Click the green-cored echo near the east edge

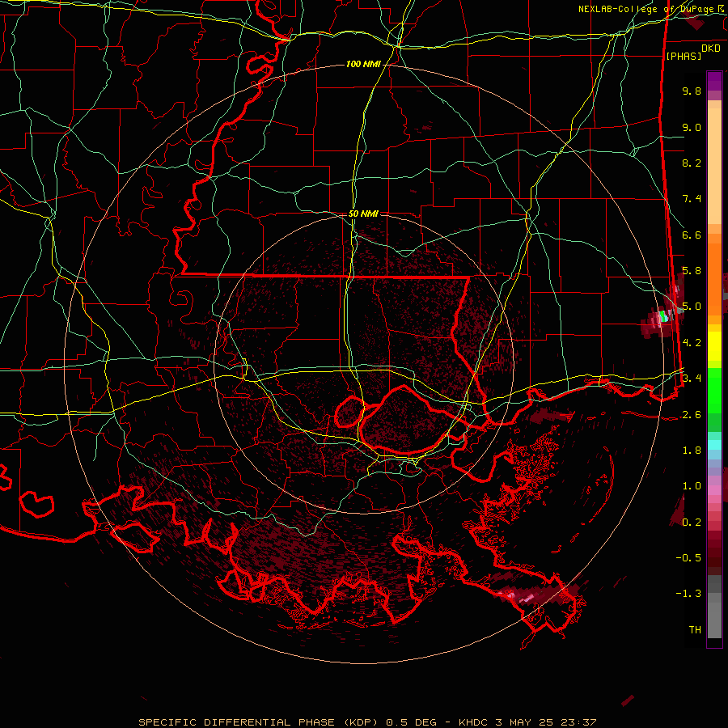click(x=663, y=317)
